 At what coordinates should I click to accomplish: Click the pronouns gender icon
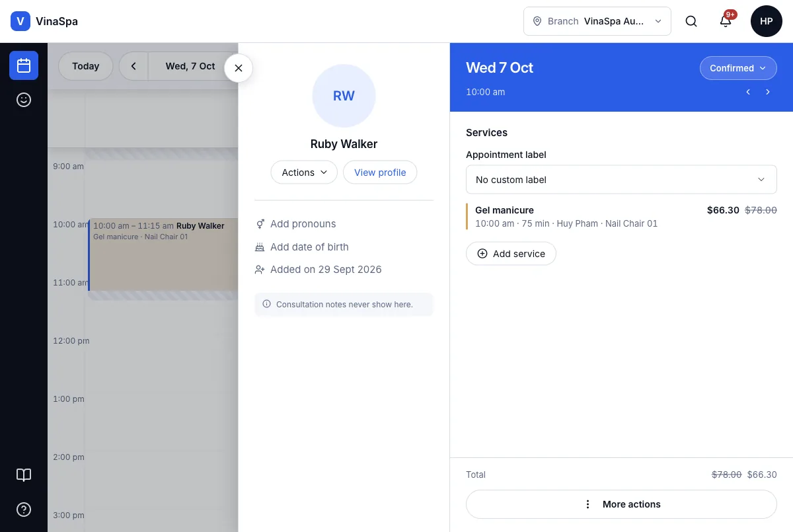260,224
